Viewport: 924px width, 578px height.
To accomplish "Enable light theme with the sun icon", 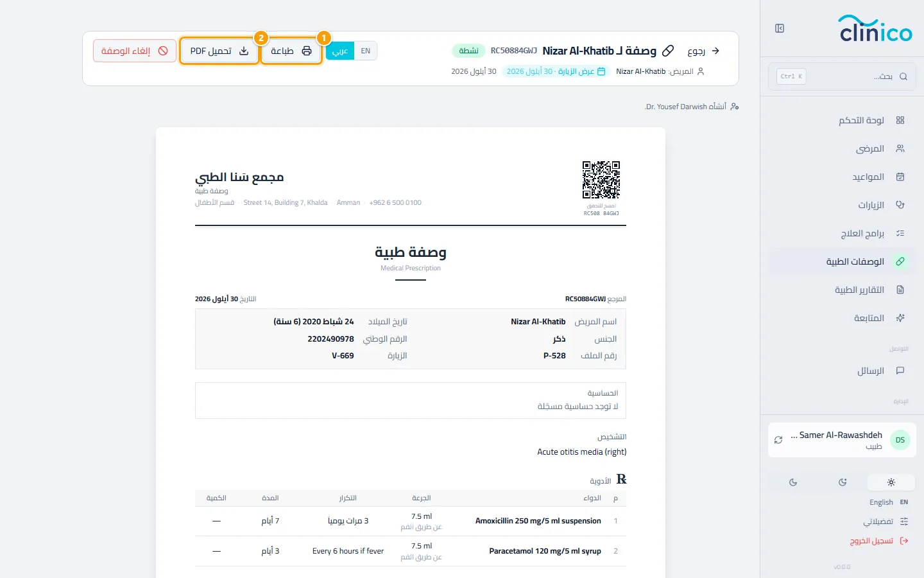I will point(891,482).
